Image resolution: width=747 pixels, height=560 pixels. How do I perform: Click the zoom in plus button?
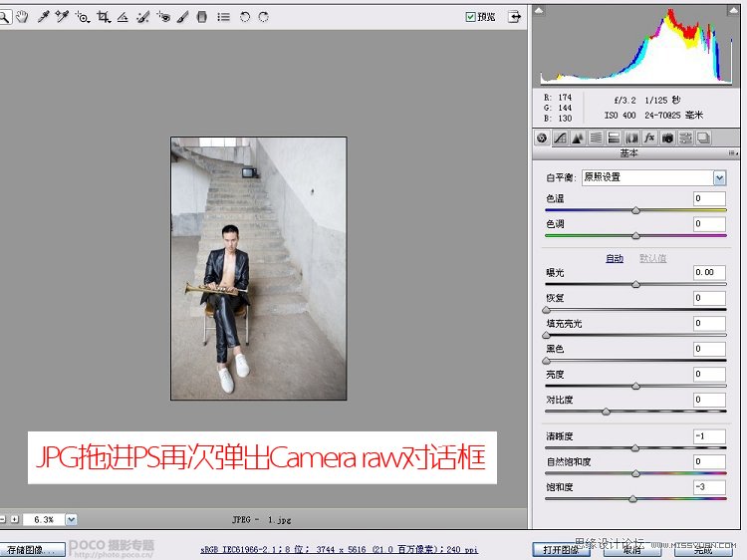[15, 519]
